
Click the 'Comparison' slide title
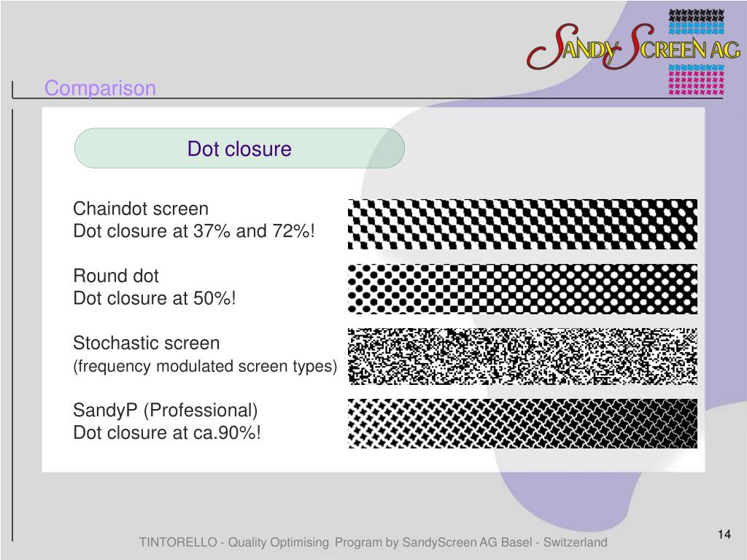[x=100, y=88]
